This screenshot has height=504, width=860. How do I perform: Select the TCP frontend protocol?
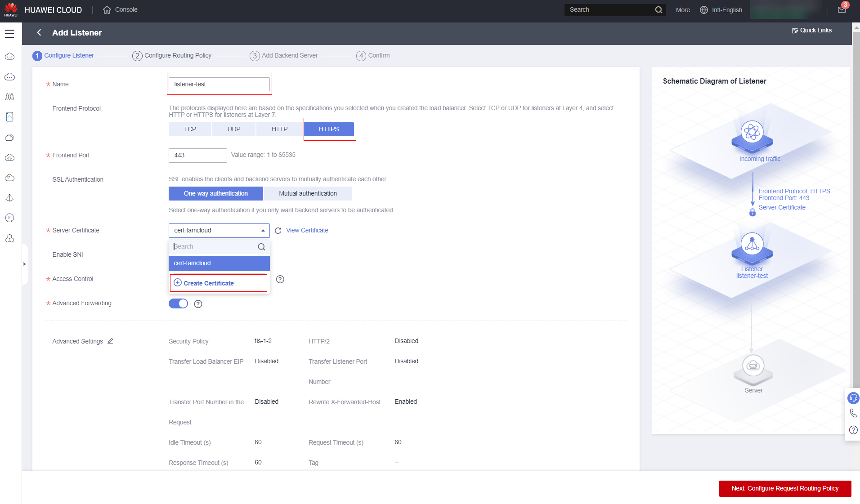point(190,129)
